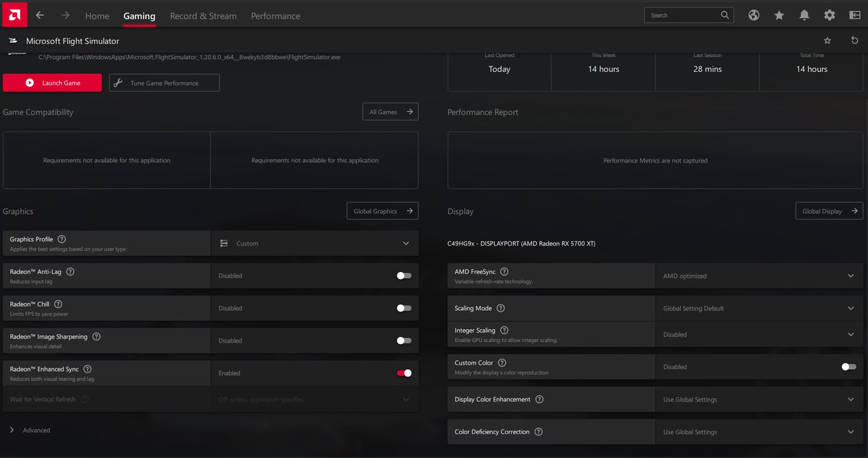Toggle the sidebar panel icon
Screen dimensions: 868x458
pos(854,15)
